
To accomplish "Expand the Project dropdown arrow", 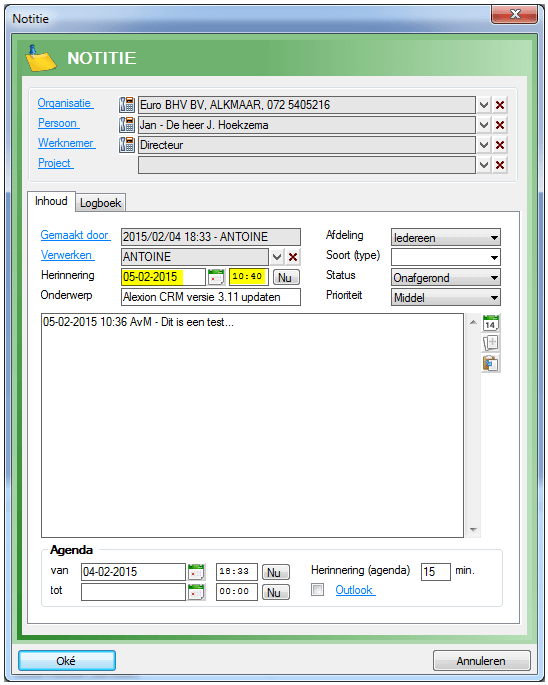I will 483,165.
